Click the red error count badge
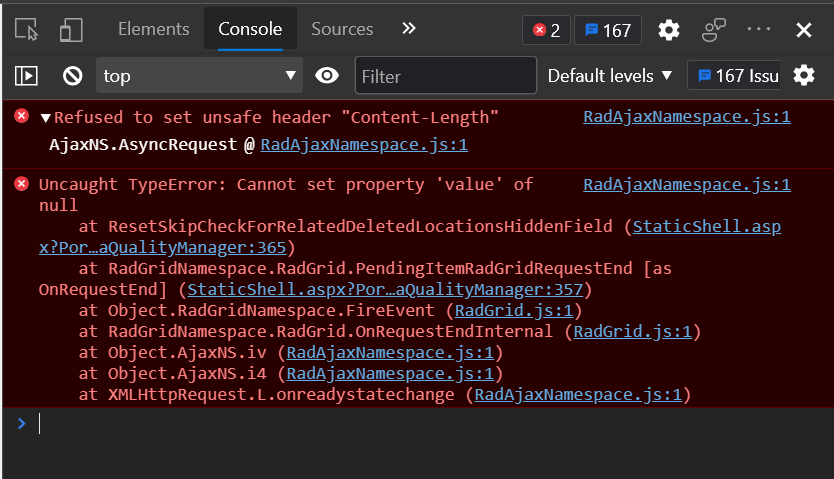The height and width of the screenshot is (479, 834). 546,30
